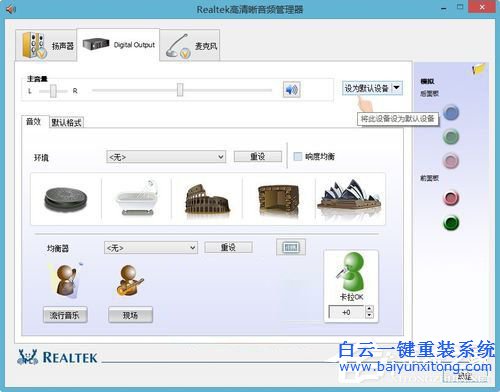Choose the wooden box room preset
500x392 pixels.
278,199
